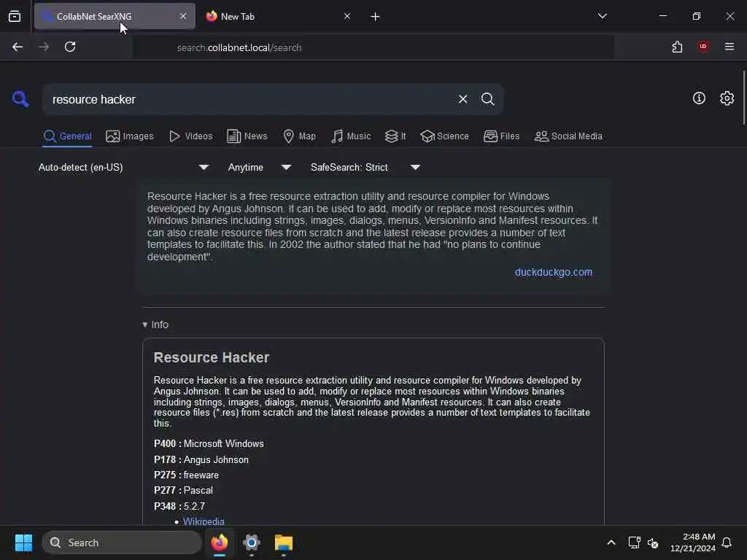This screenshot has height=560, width=747.
Task: Click the taskbar Search box
Action: (x=122, y=542)
